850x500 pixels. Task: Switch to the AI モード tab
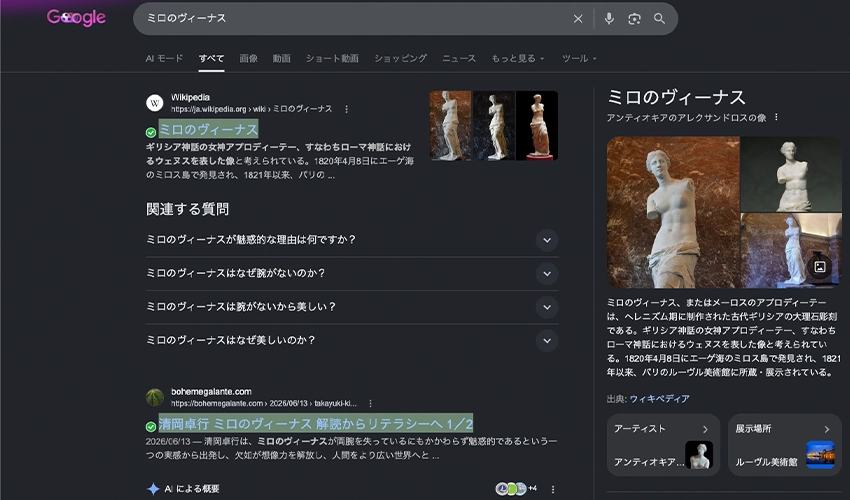tap(164, 59)
